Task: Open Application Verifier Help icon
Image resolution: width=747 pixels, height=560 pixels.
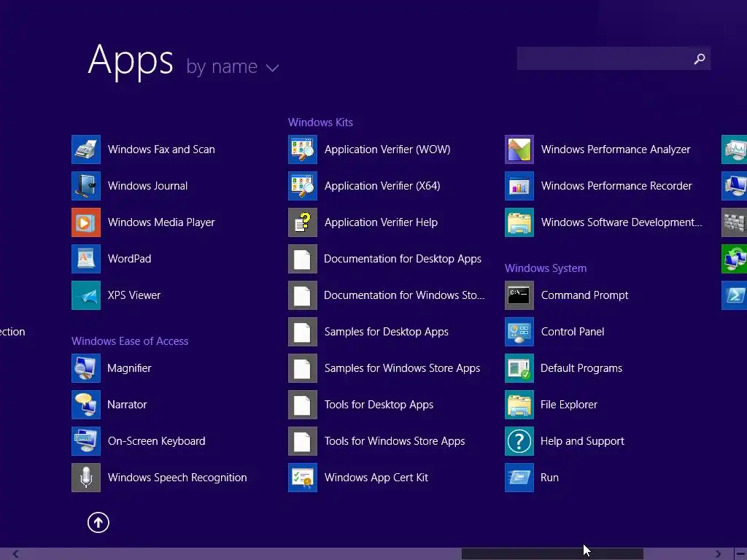Action: 303,222
